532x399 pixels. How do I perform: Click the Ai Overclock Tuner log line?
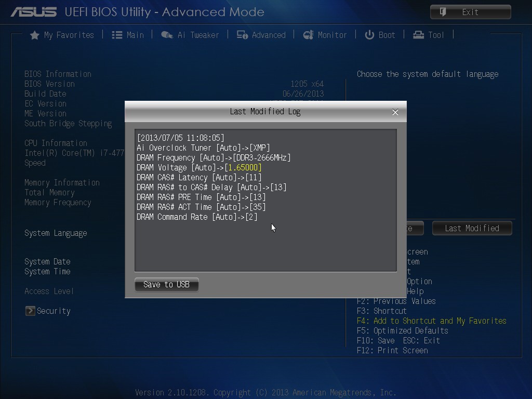(x=203, y=148)
